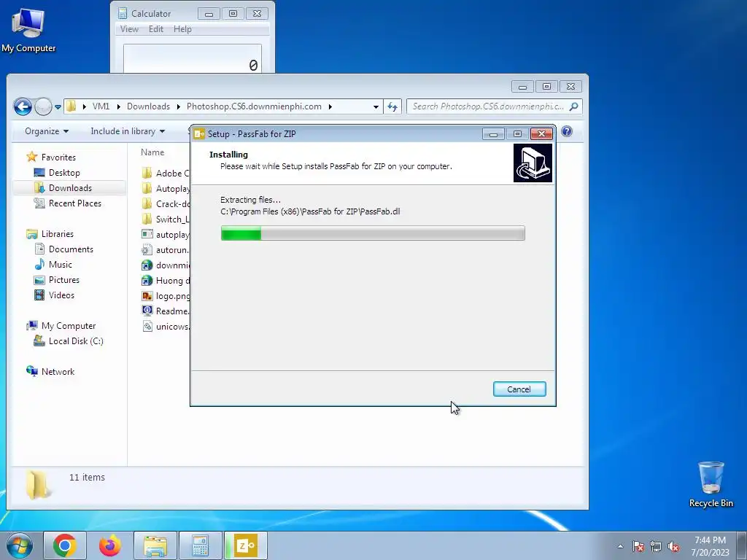Open Calculator's Help menu
This screenshot has height=560, width=747.
pos(182,29)
